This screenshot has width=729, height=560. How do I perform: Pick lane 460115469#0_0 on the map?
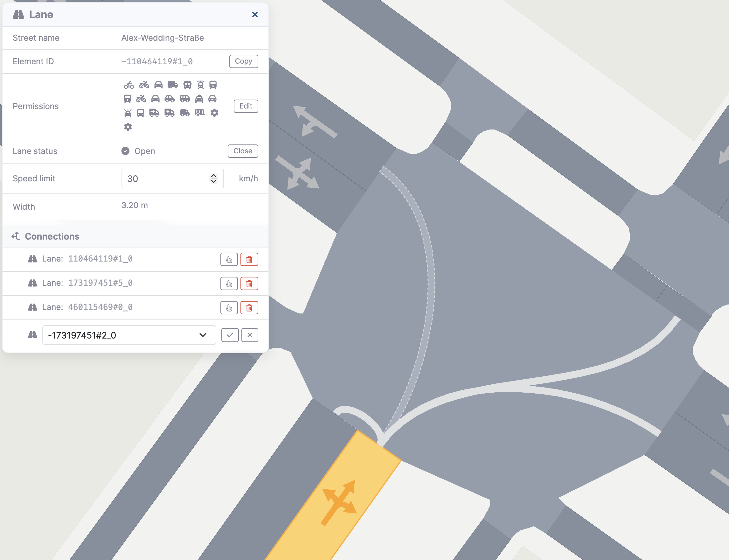(x=229, y=308)
